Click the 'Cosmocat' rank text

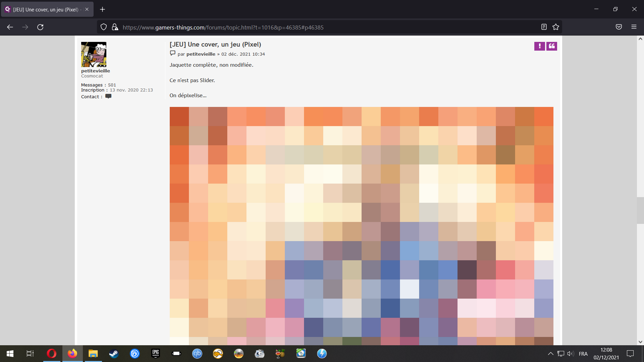92,76
